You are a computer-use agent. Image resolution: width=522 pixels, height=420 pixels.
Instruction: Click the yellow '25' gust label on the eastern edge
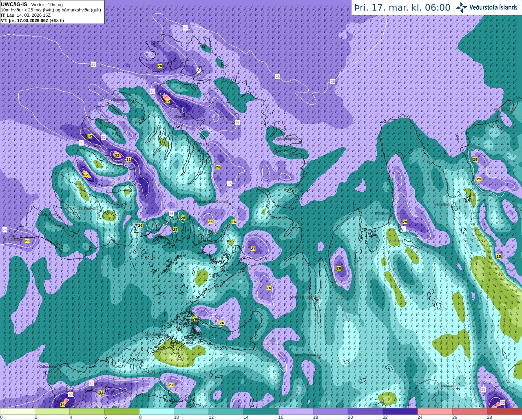[499, 256]
